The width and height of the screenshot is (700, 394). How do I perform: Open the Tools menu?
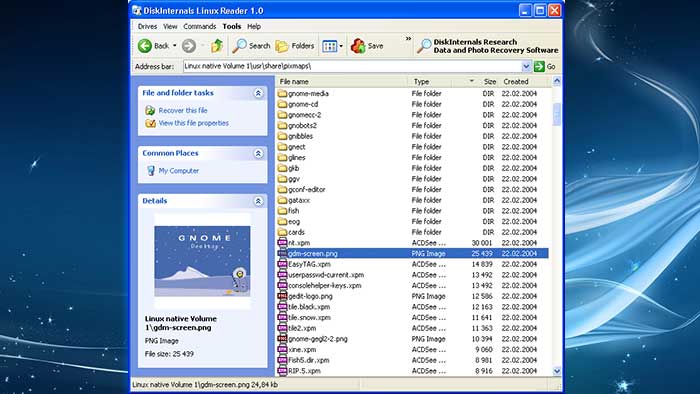pyautogui.click(x=232, y=26)
